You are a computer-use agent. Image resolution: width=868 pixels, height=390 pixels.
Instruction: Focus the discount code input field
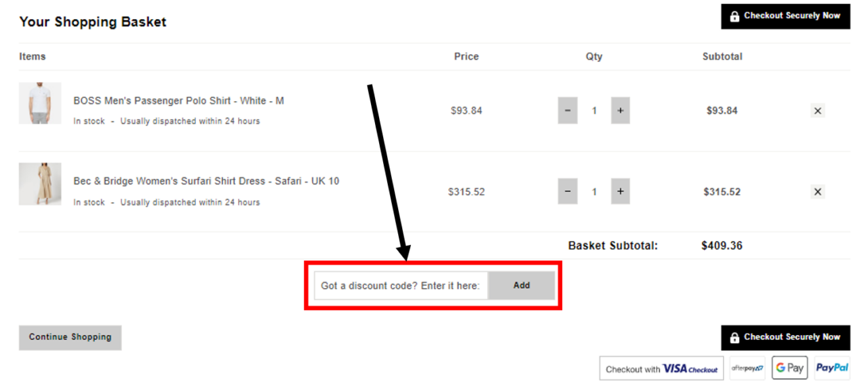[x=401, y=286]
